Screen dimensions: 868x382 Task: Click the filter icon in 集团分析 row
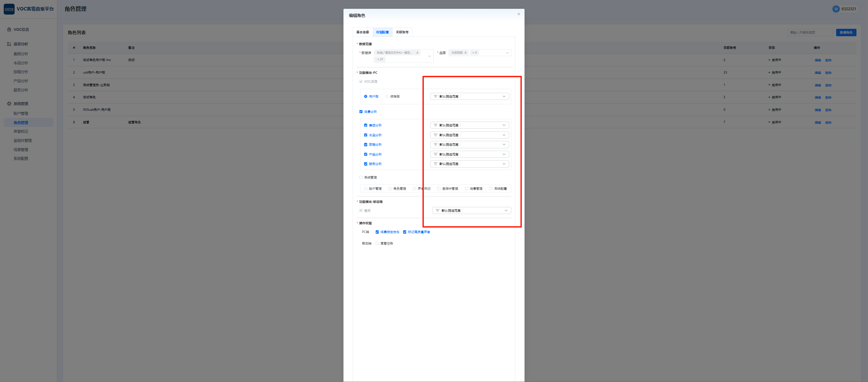coord(435,125)
